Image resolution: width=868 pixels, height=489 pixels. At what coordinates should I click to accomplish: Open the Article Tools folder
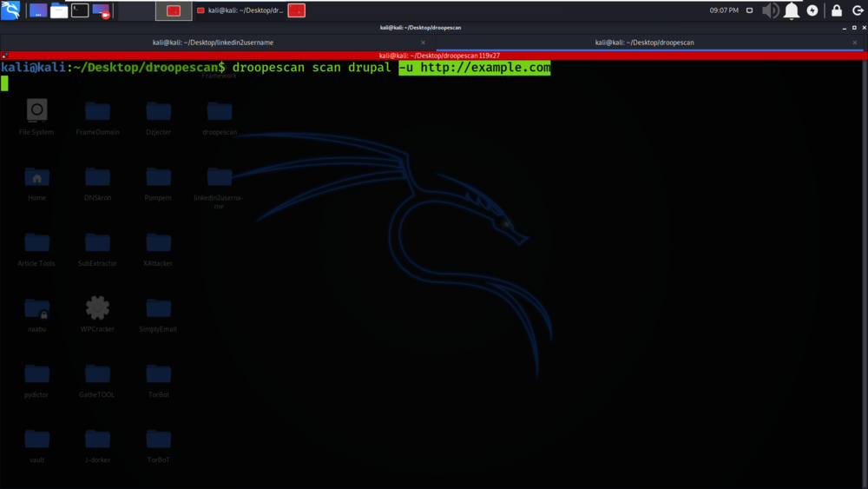coord(36,248)
